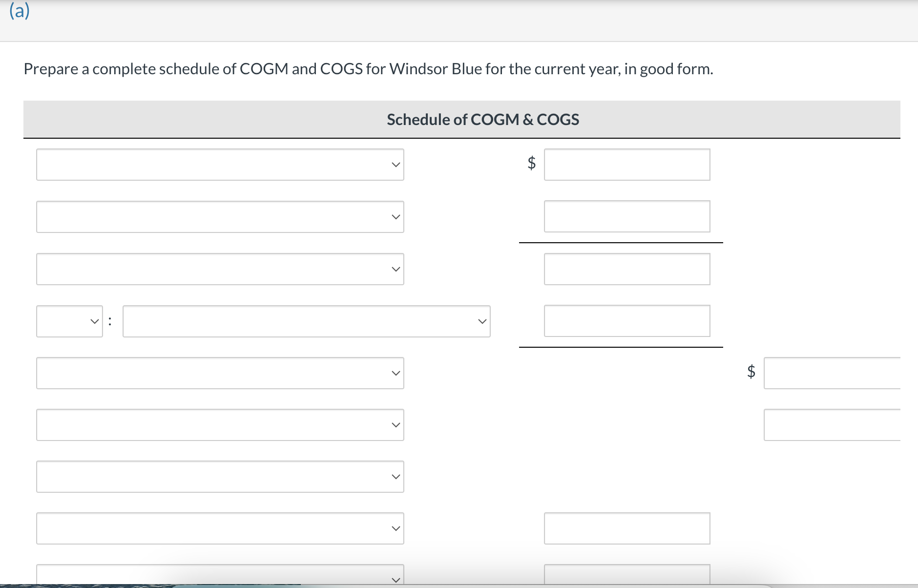Expand the third line item dropdown
This screenshot has height=588, width=918.
tap(220, 269)
